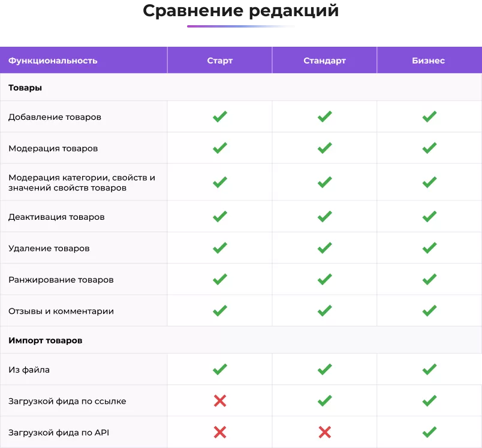
Task: Click the red cross for API feed under Старт
Action: click(x=220, y=432)
